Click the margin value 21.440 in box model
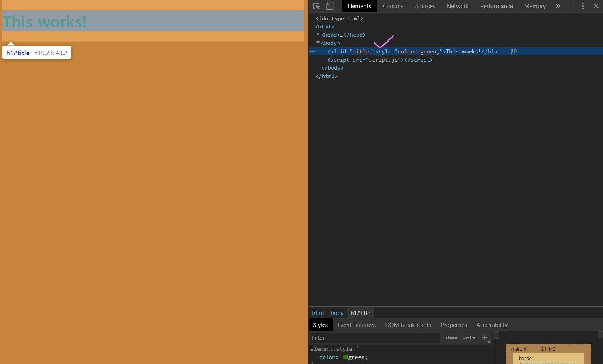Image resolution: width=603 pixels, height=364 pixels. pos(548,349)
